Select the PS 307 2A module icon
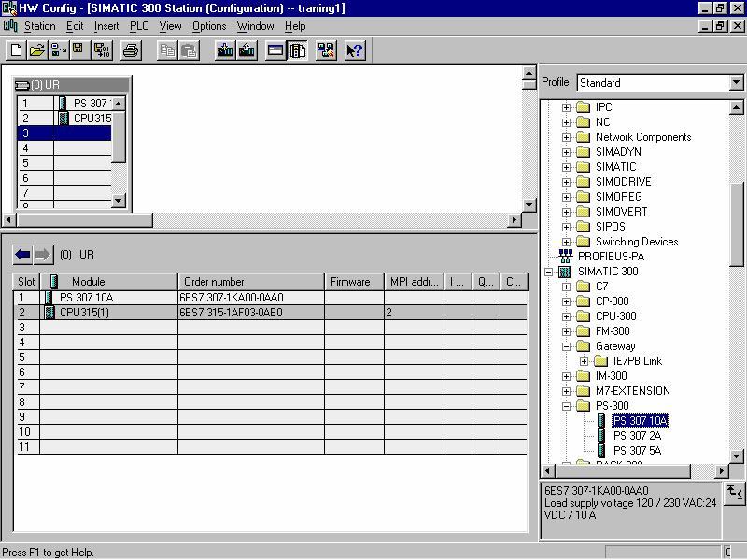This screenshot has width=747, height=560. pos(601,435)
